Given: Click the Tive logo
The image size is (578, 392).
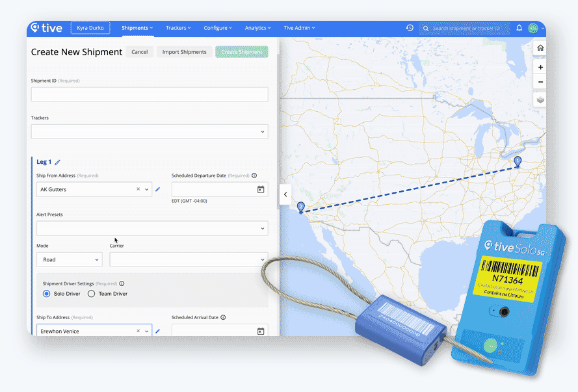Looking at the screenshot, I should [46, 28].
